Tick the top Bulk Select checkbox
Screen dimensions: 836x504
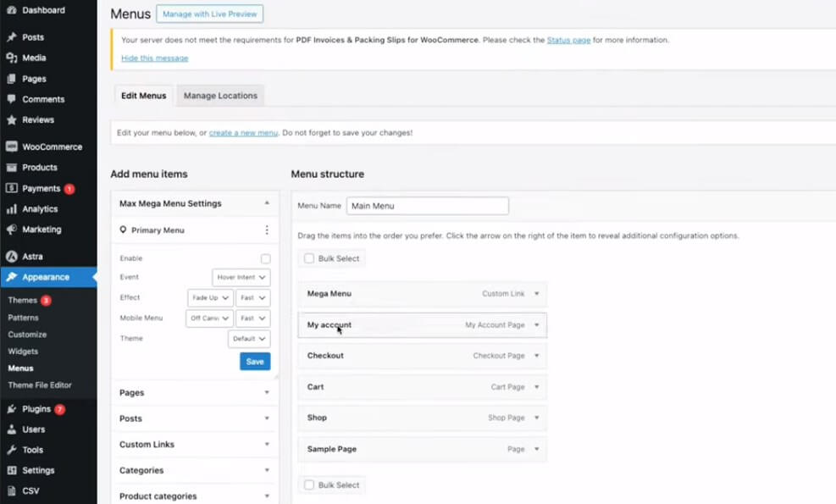pos(308,258)
